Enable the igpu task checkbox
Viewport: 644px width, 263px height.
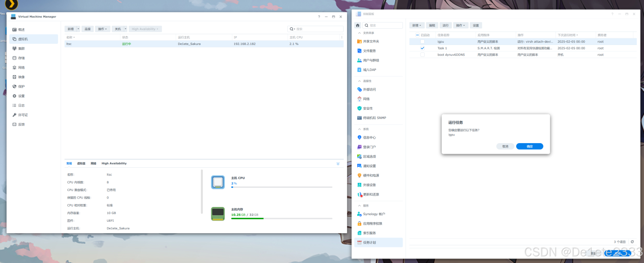tap(423, 41)
